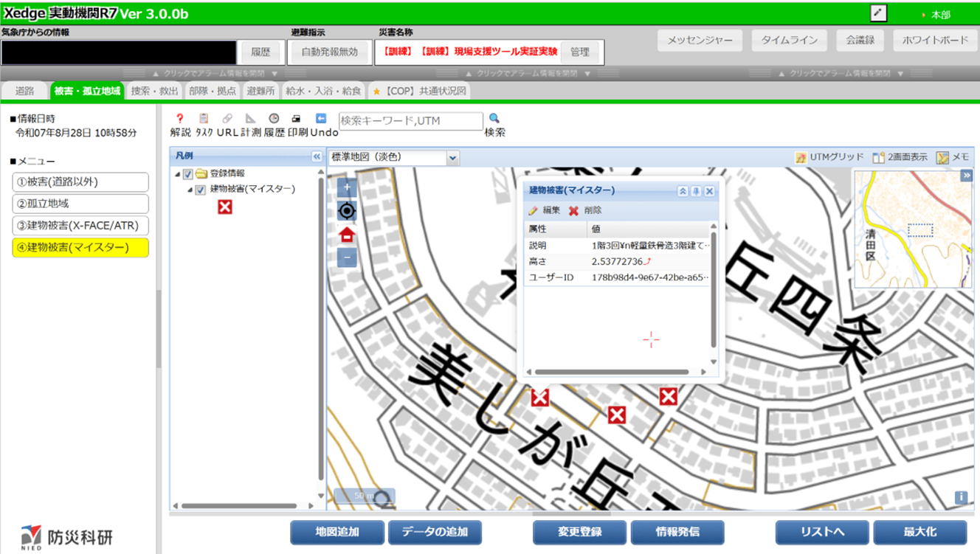Open the 【COP】共通状況図 tab
980x554 pixels.
pos(419,91)
